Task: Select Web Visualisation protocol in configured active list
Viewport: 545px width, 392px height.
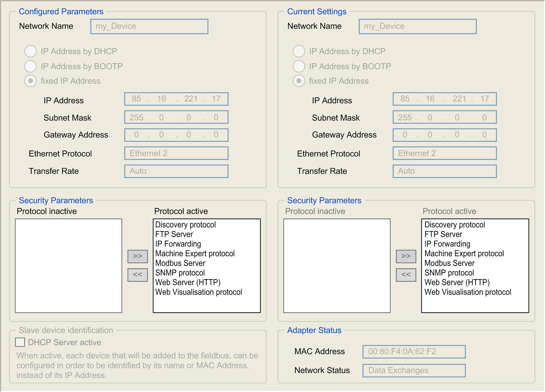Action: (198, 292)
